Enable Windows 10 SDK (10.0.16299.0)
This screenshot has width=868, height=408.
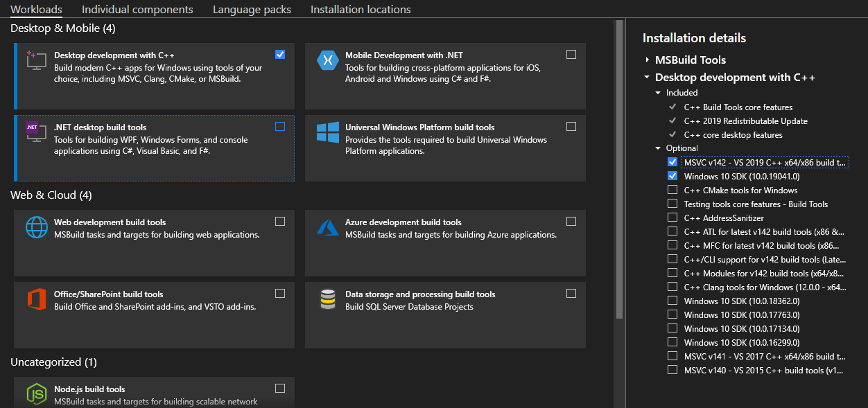click(672, 342)
